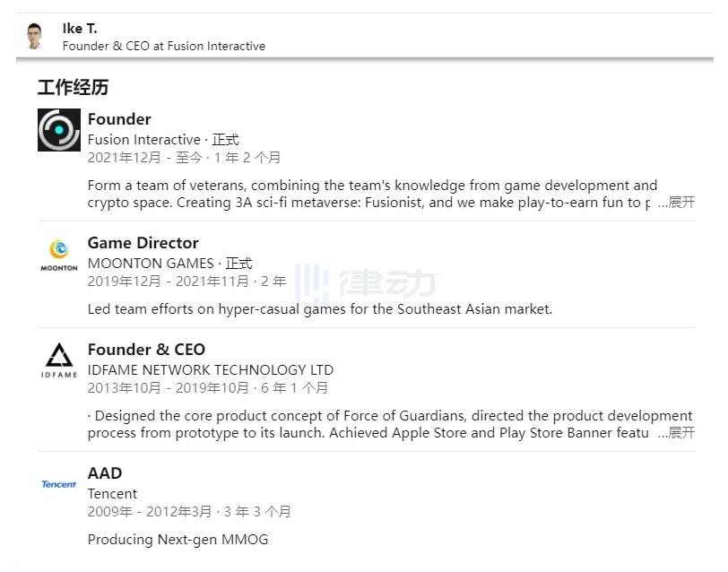Click IDFAME NETWORK TECHNOLOGY LTD text
Screen dimensions: 728x572
click(210, 370)
